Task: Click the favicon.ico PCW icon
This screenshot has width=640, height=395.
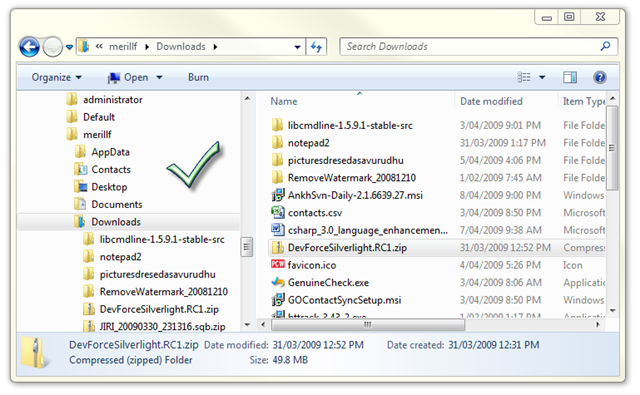Action: 278,264
